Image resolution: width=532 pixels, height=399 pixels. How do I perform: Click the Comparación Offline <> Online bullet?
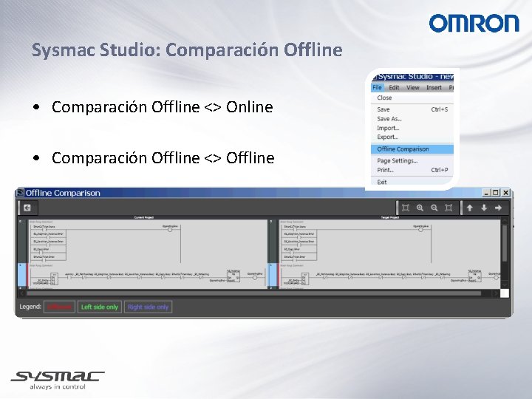tap(162, 107)
